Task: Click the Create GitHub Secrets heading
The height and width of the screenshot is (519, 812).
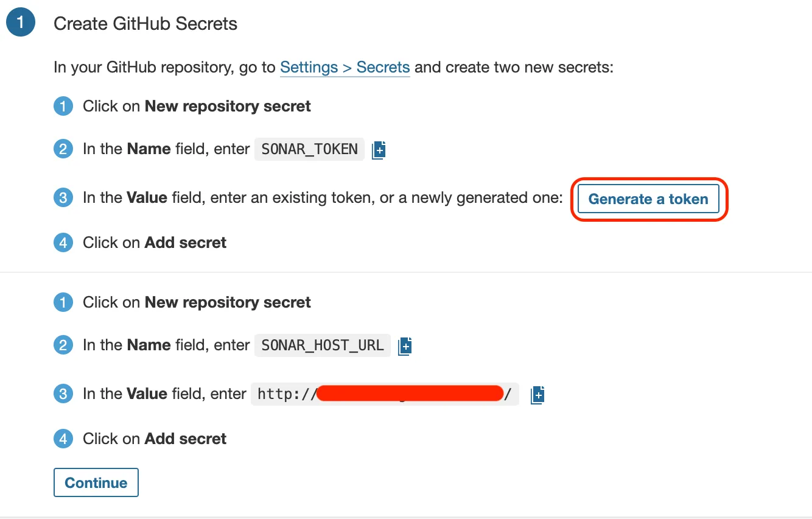Action: 145,24
